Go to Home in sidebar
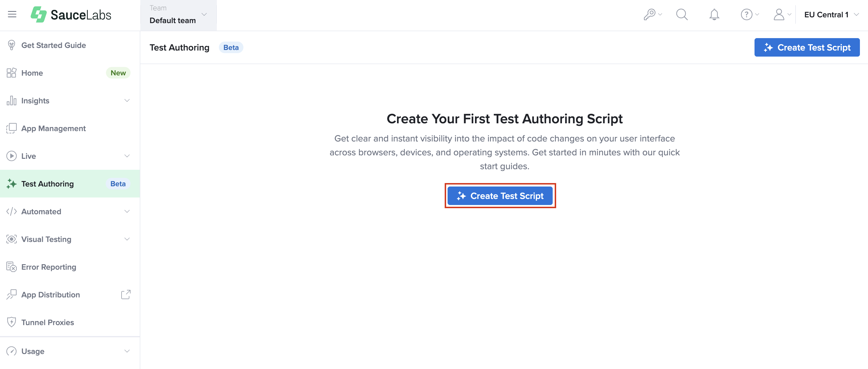This screenshot has width=868, height=369. tap(32, 73)
